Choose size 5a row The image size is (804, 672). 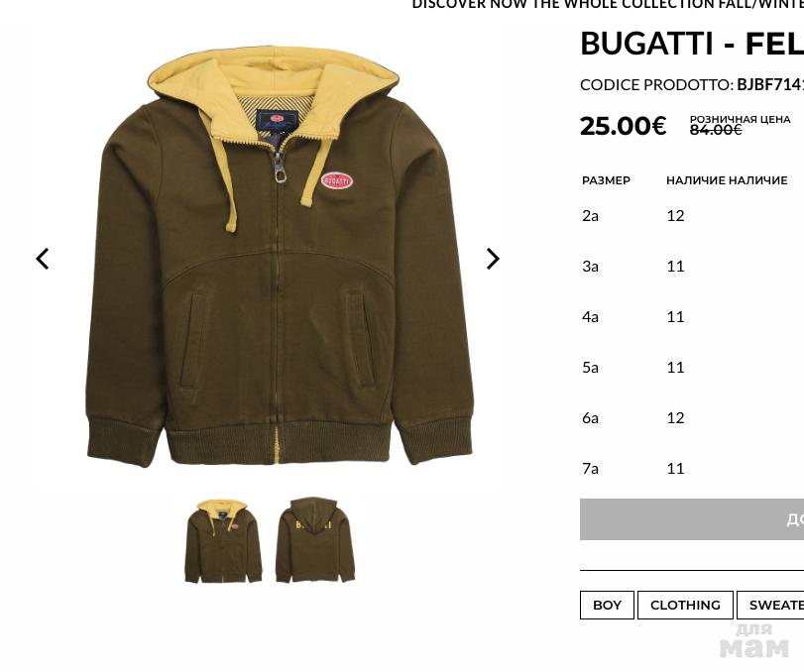tap(692, 368)
